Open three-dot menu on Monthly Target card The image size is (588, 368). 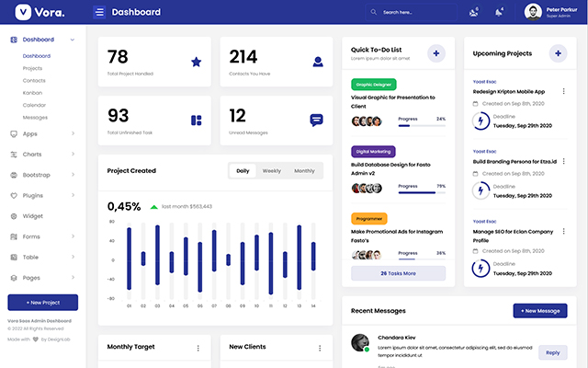click(198, 348)
